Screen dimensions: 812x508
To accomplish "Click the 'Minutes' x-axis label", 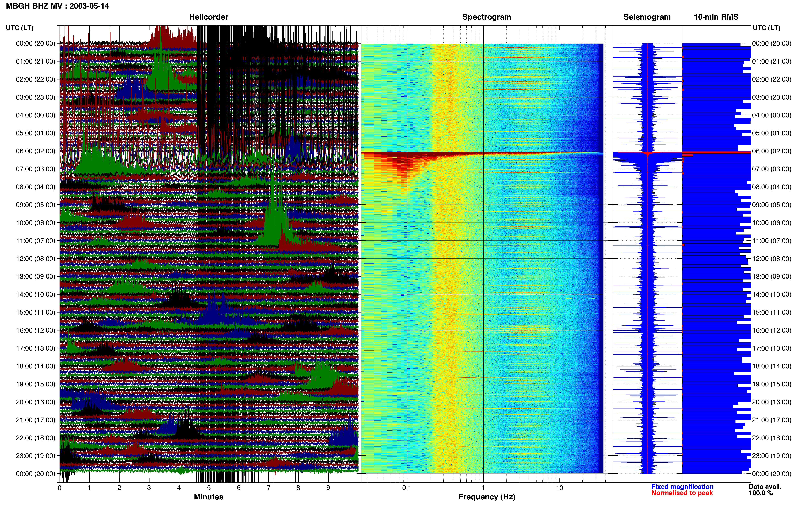I will [x=209, y=497].
